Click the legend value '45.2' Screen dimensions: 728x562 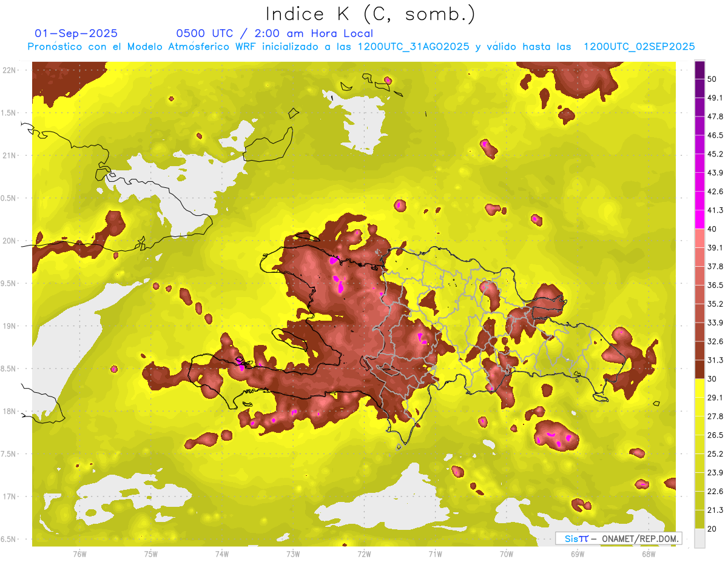click(x=715, y=154)
